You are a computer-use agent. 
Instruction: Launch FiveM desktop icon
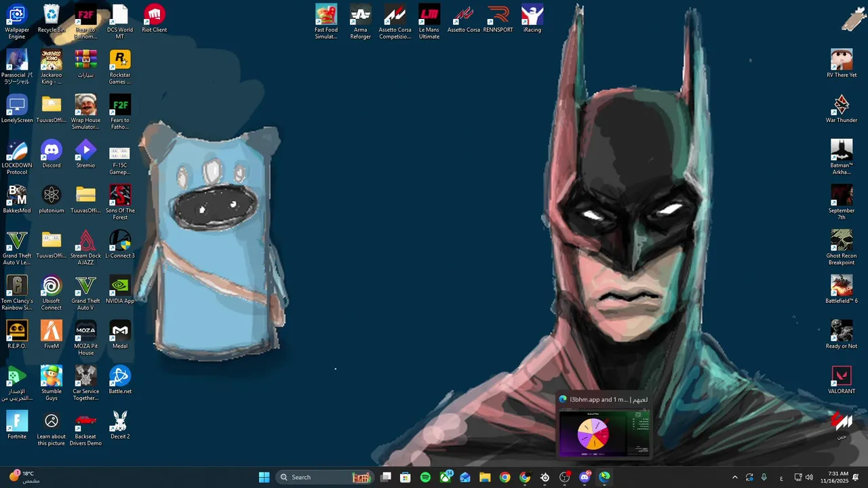coord(52,335)
